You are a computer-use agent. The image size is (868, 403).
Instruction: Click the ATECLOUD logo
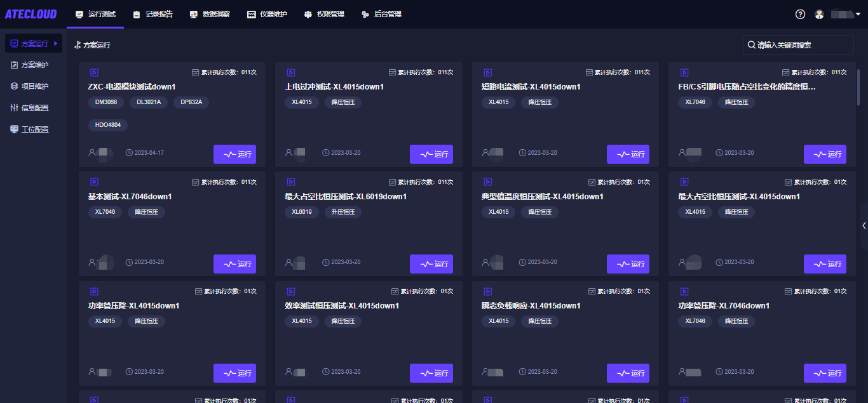click(x=31, y=14)
